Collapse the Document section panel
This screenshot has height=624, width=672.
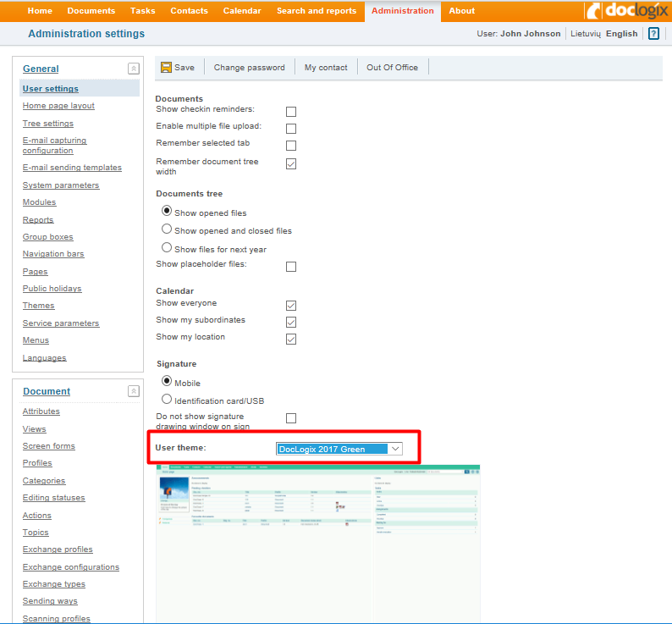point(133,391)
